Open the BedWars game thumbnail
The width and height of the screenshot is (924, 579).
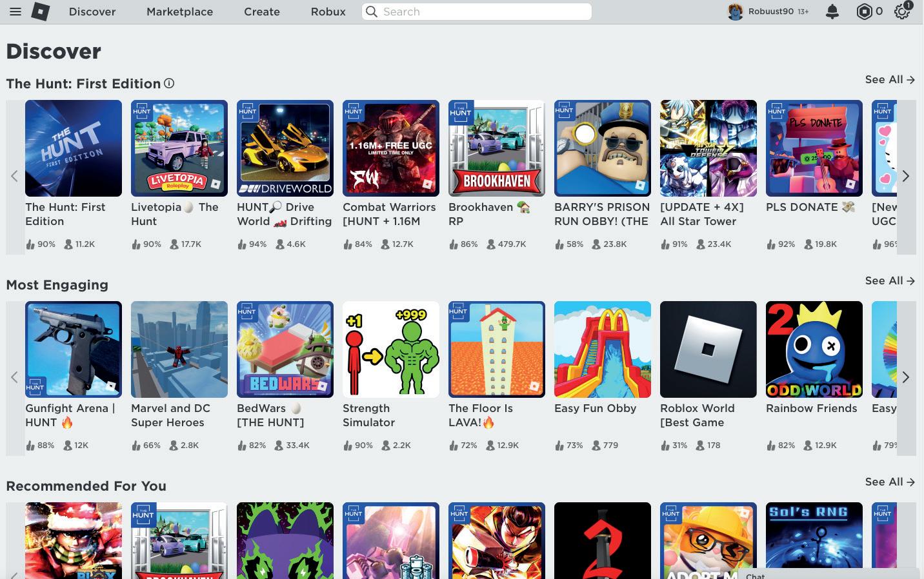click(x=285, y=349)
